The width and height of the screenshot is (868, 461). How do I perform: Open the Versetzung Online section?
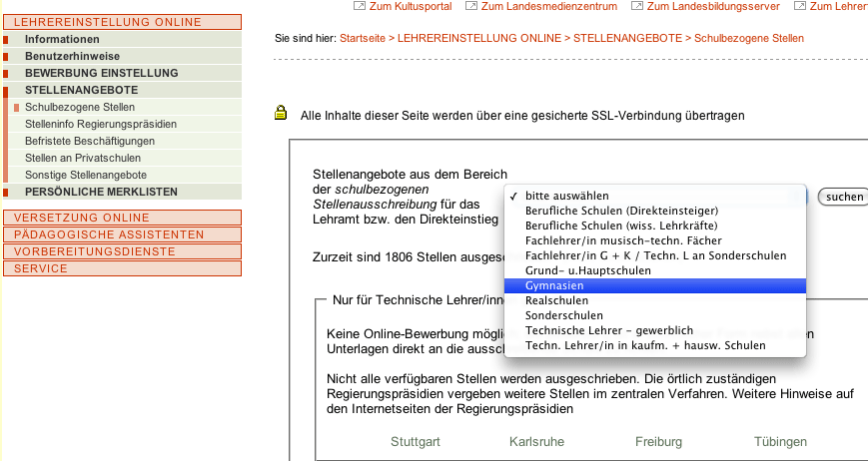[81, 218]
